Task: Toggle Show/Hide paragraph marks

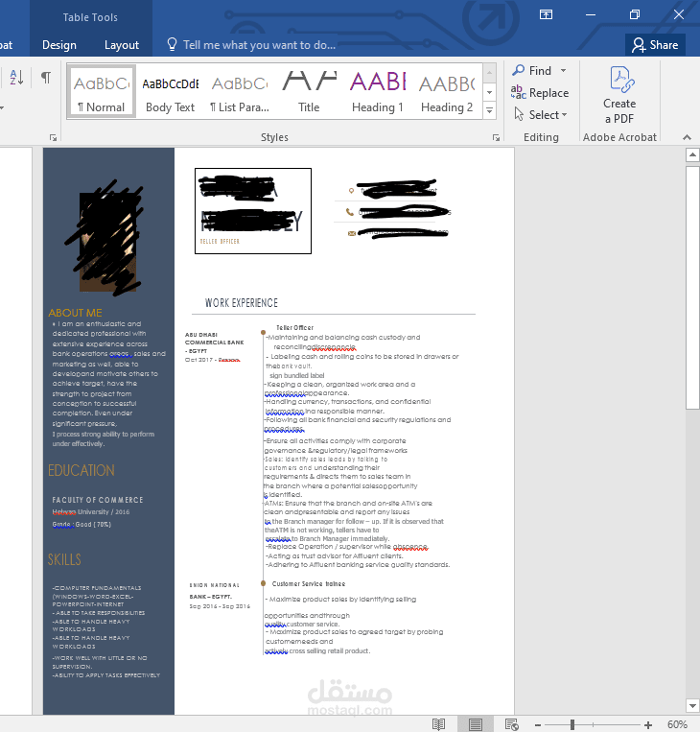Action: tap(46, 78)
